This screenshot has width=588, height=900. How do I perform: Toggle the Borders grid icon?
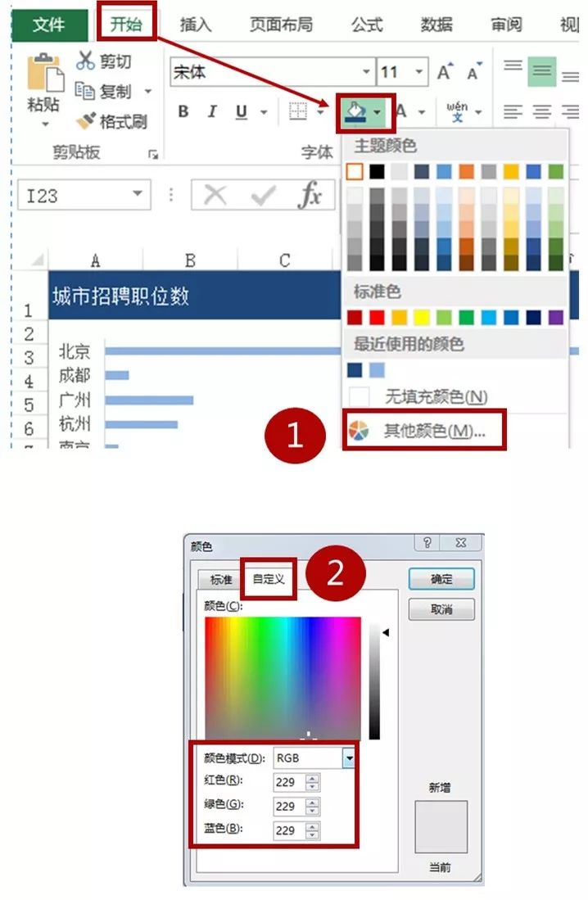pos(297,111)
